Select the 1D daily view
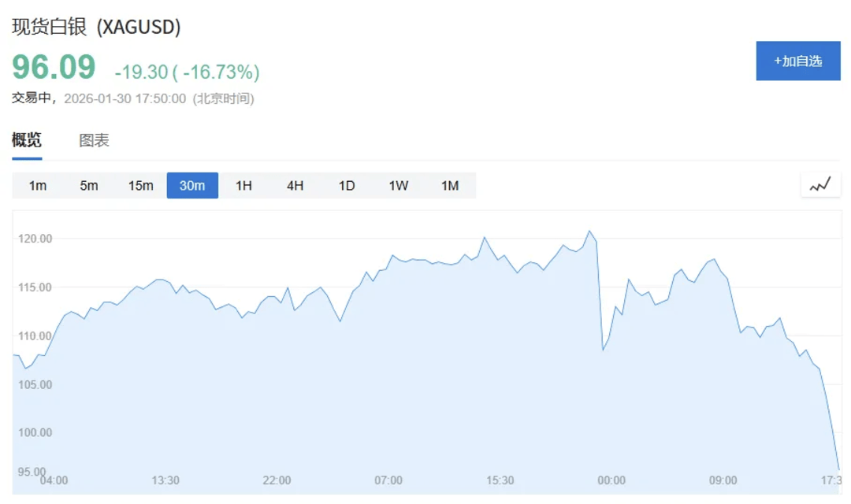The image size is (851, 504). click(347, 185)
